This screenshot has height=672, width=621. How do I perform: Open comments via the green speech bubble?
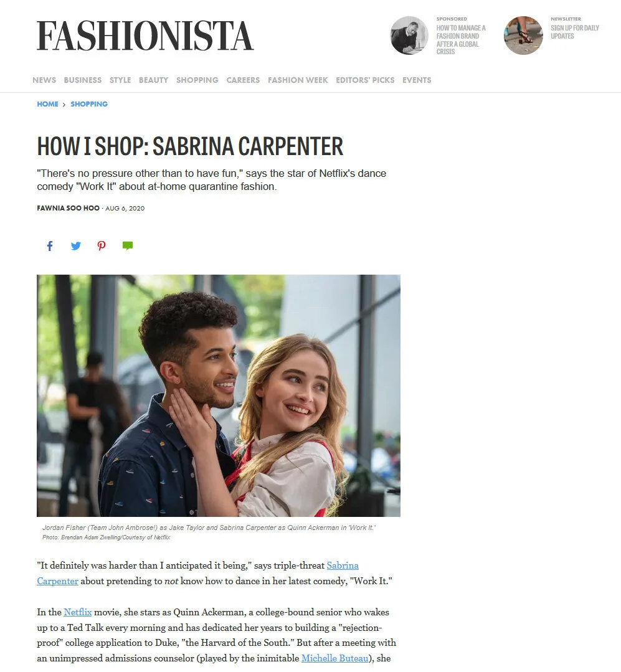[x=127, y=245]
